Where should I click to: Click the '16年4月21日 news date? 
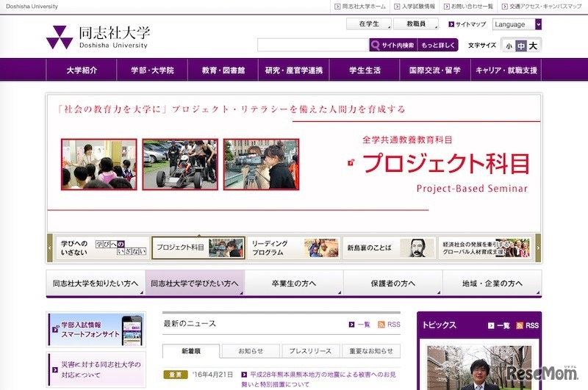[x=212, y=375]
